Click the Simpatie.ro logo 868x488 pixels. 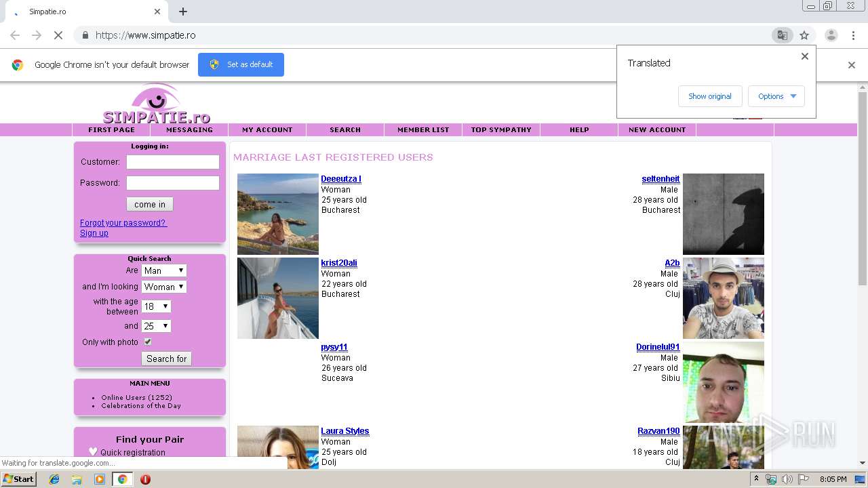(157, 104)
